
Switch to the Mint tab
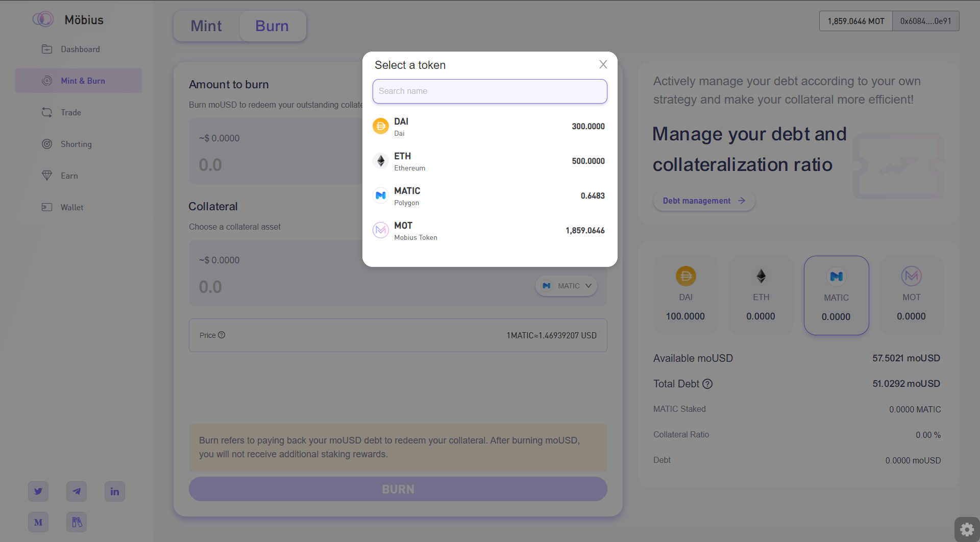(206, 26)
